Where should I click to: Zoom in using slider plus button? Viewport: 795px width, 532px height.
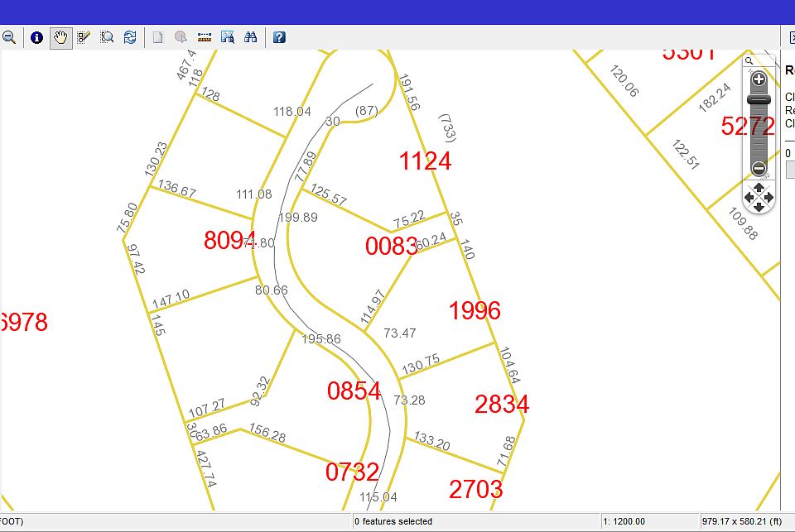click(759, 79)
